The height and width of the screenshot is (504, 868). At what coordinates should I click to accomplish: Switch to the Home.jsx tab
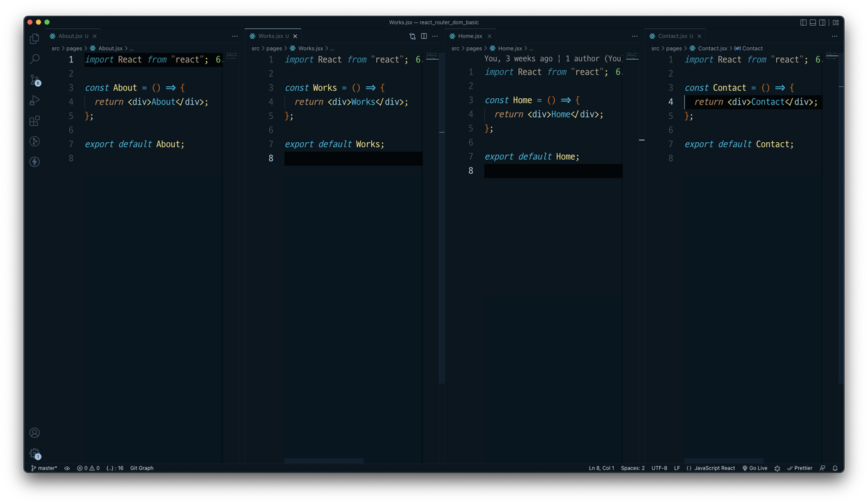[x=469, y=36]
